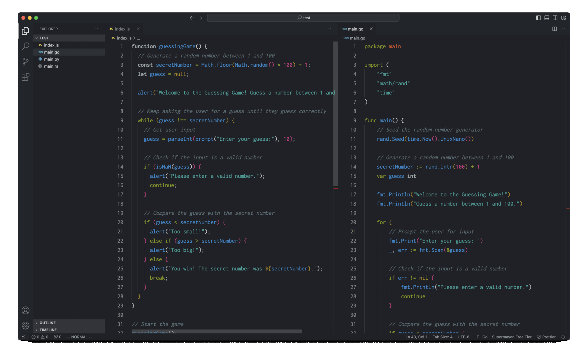Click secretNumber on index.js line 3
588x364 pixels.
(x=174, y=65)
